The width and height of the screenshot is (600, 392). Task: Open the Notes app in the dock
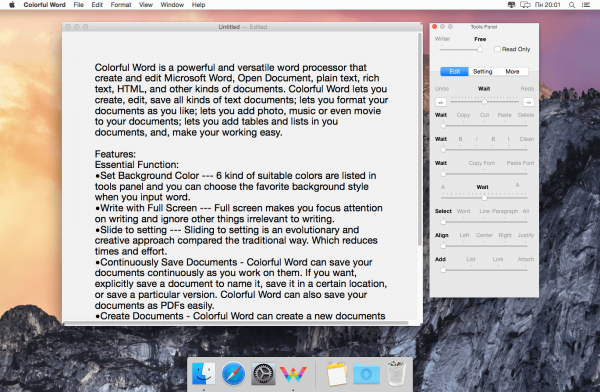[x=336, y=374]
